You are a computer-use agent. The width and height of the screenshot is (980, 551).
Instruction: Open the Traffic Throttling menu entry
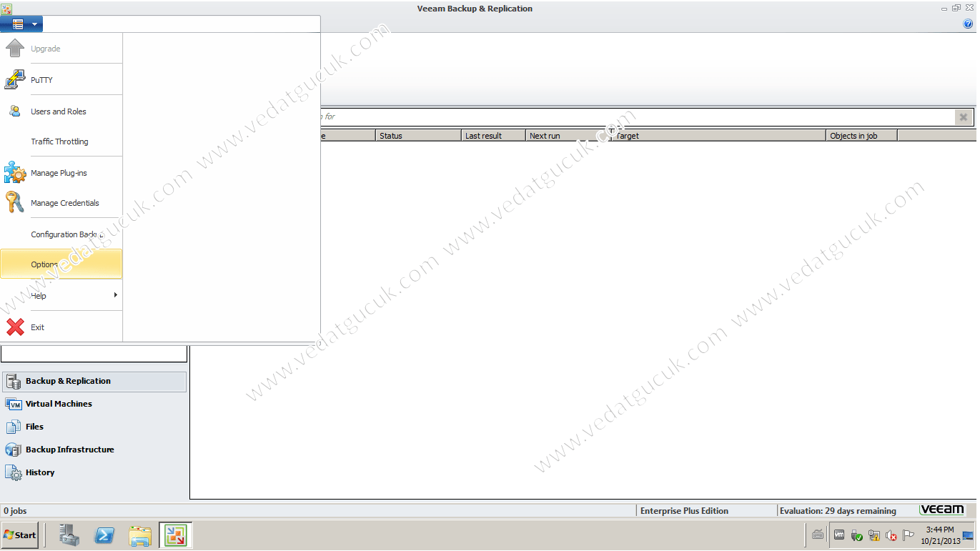tap(61, 142)
